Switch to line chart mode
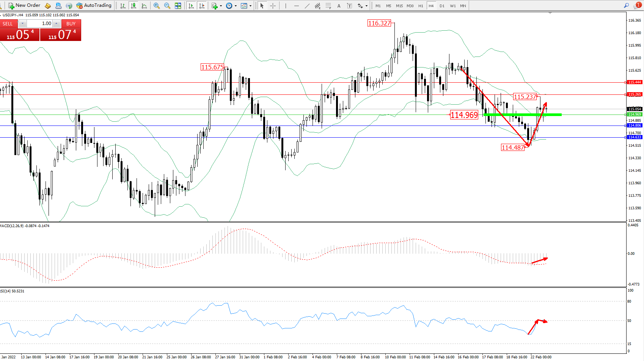 [x=144, y=6]
